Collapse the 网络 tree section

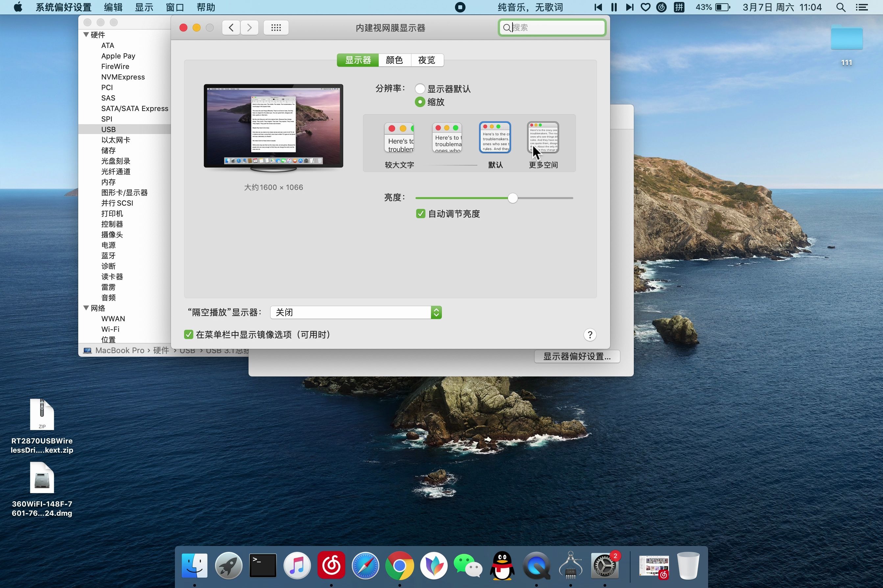coord(86,308)
